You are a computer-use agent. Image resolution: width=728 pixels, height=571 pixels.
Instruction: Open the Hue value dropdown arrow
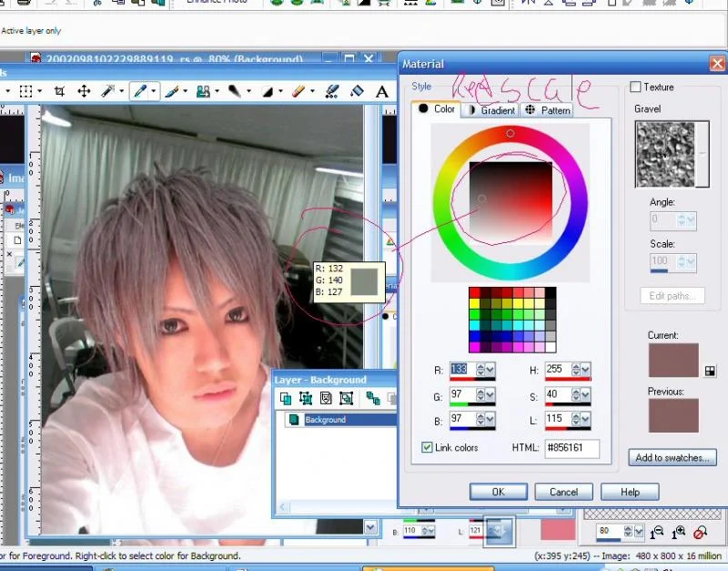(x=585, y=370)
